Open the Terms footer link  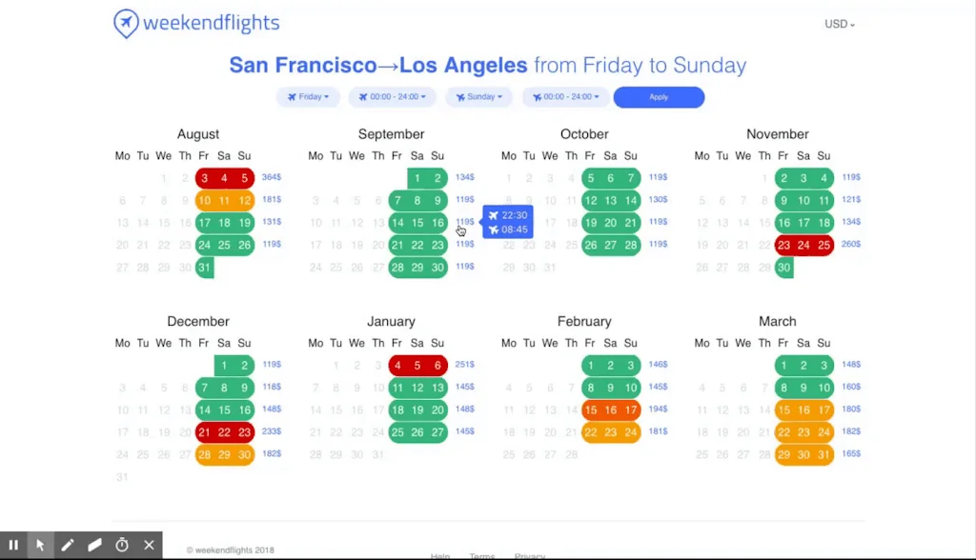click(x=482, y=556)
